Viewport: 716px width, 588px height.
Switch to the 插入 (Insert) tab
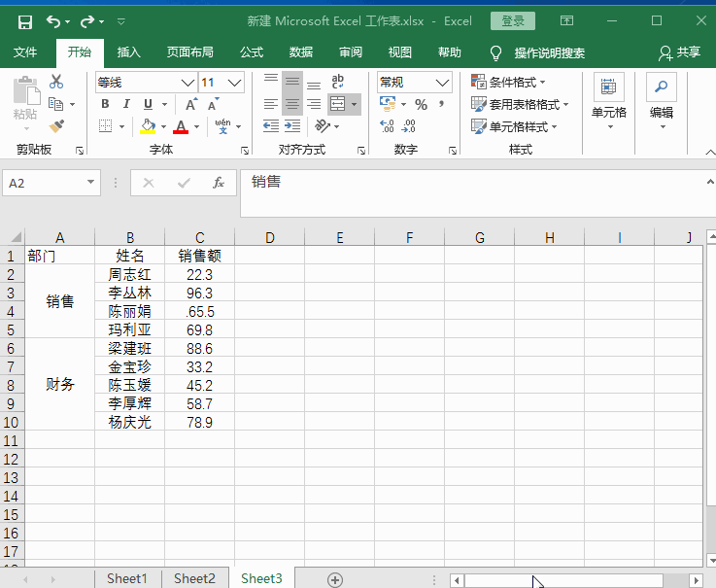129,52
